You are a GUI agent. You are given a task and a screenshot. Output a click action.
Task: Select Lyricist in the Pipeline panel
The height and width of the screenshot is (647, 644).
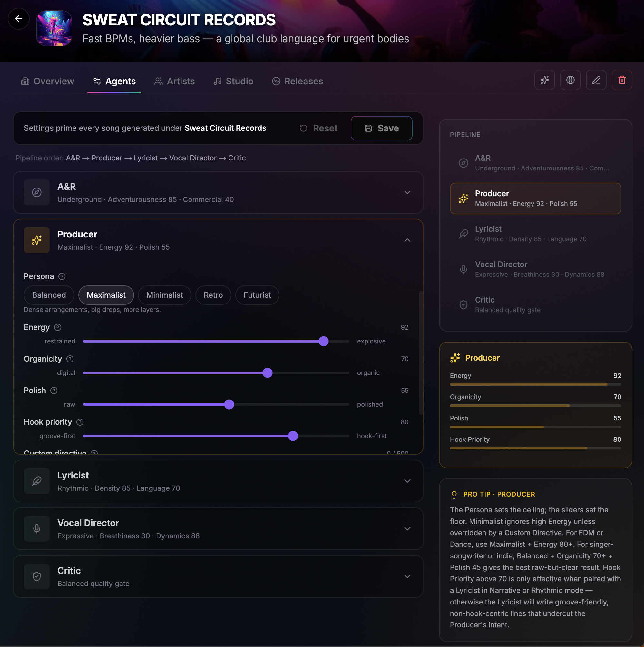(535, 234)
